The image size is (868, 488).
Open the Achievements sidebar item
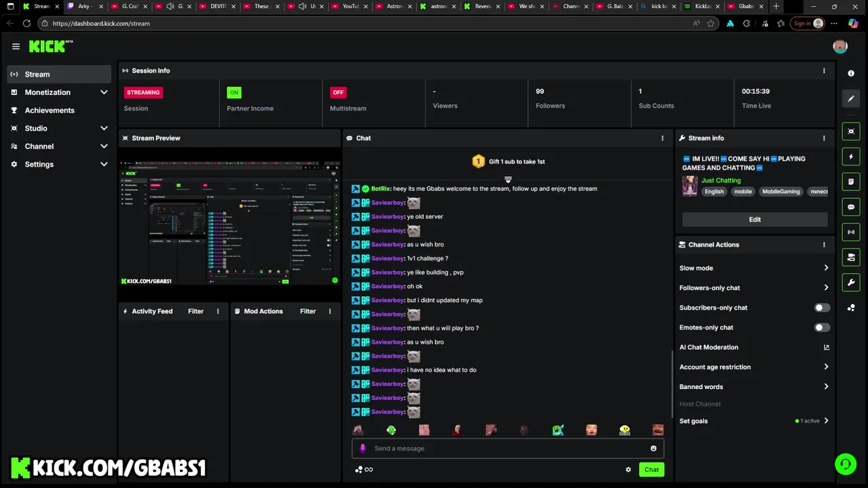tap(59, 110)
